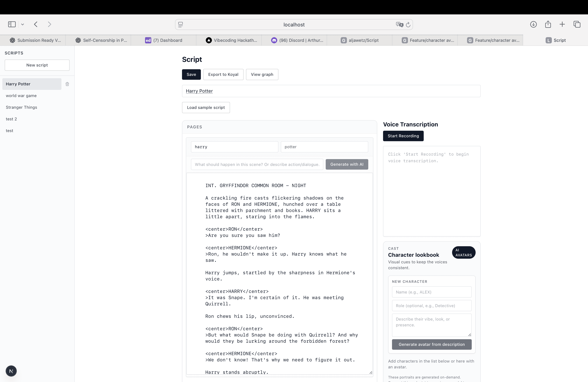
Task: Click Load sample script
Action: 206,108
